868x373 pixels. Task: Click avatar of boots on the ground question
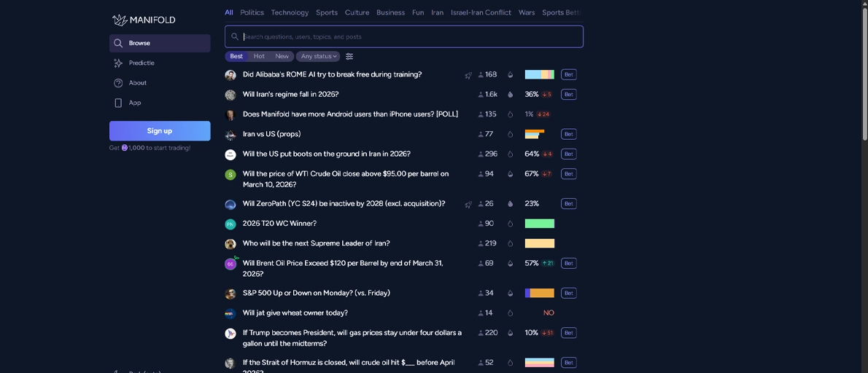tap(230, 154)
